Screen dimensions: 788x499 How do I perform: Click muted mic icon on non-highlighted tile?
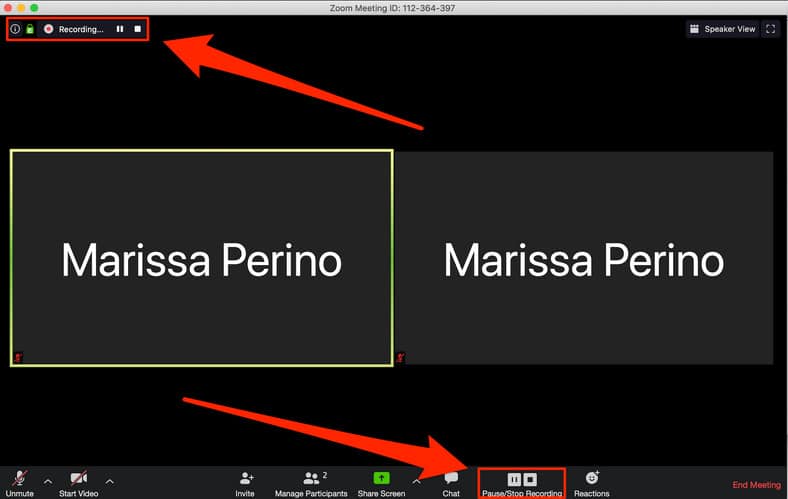401,357
